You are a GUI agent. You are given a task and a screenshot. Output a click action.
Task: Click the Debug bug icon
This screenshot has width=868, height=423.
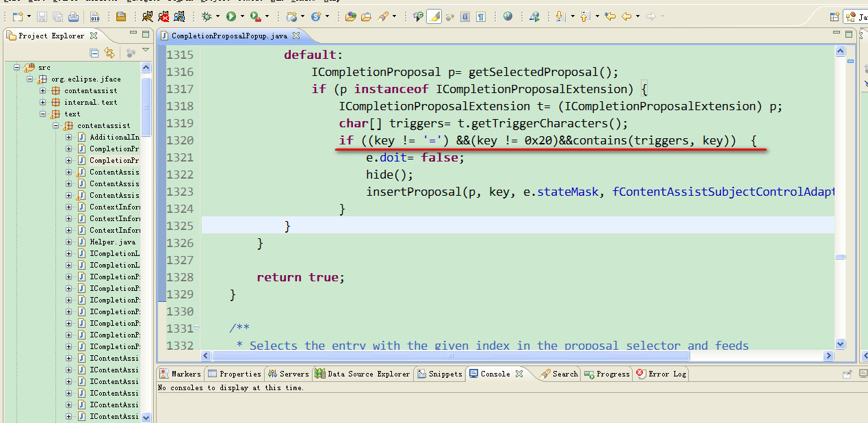click(x=207, y=16)
